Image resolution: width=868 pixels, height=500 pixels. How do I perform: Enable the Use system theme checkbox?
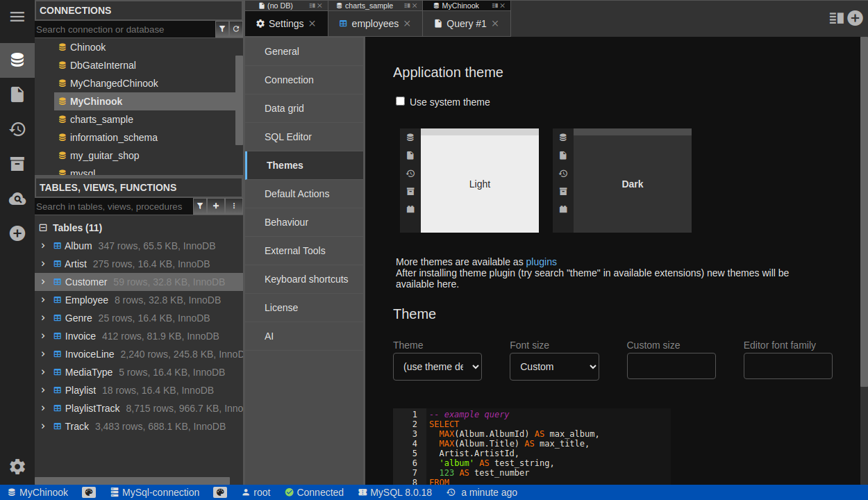pyautogui.click(x=400, y=101)
